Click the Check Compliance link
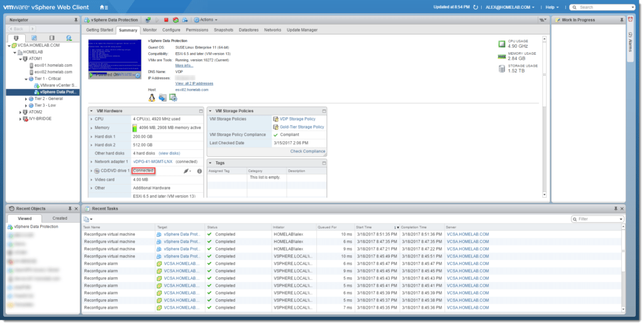Image resolution: width=644 pixels, height=325 pixels. pyautogui.click(x=308, y=151)
